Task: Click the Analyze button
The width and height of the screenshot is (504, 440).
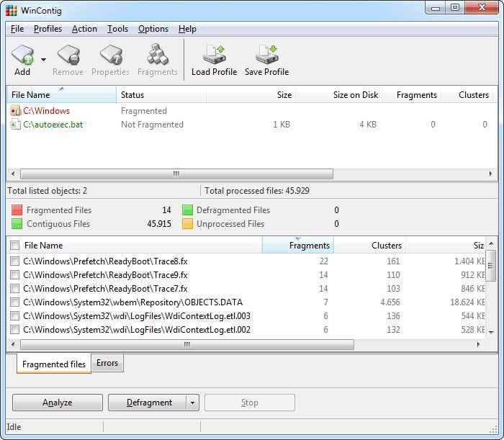Action: tap(58, 403)
